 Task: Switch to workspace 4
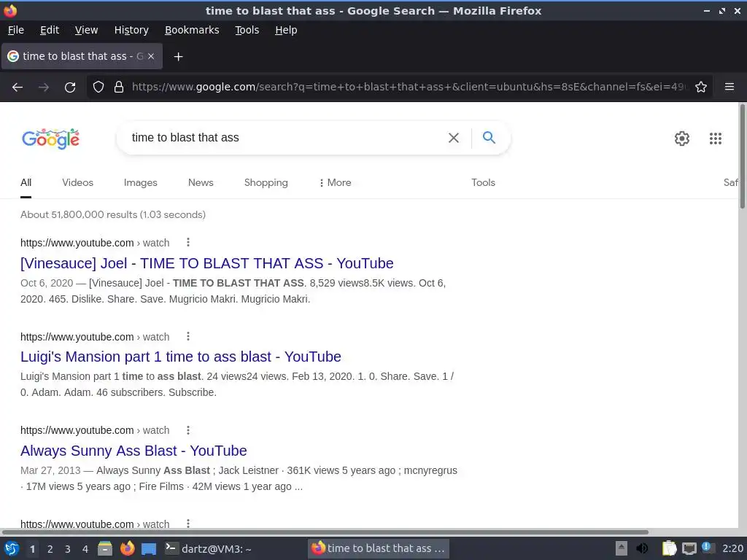point(85,549)
